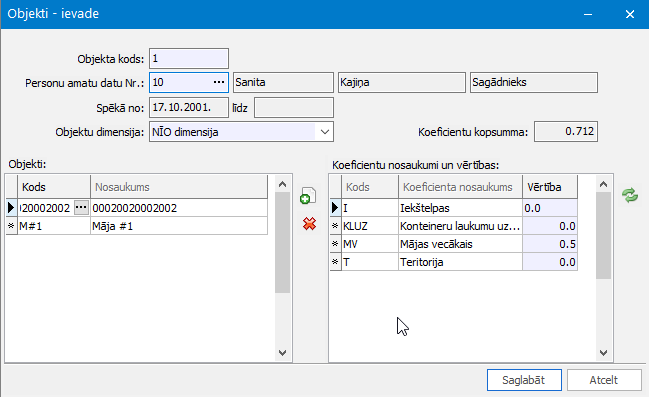Edit the KLUZ value 0.0 cell
This screenshot has width=649, height=397.
point(550,226)
